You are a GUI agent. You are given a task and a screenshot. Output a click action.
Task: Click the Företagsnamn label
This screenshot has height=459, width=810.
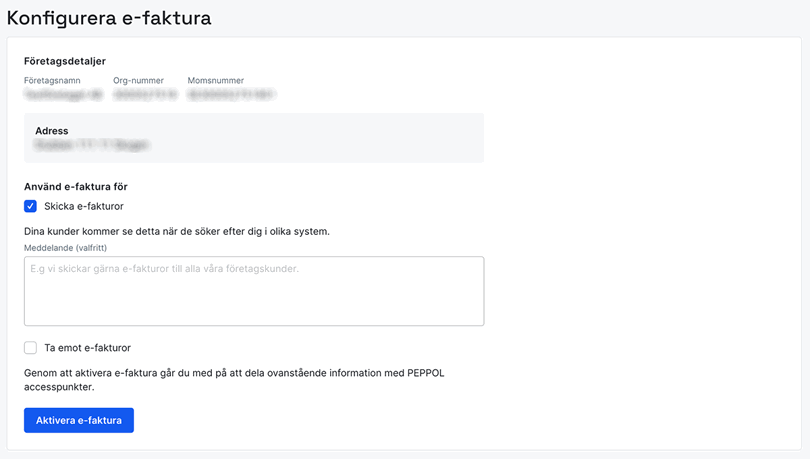tap(52, 80)
